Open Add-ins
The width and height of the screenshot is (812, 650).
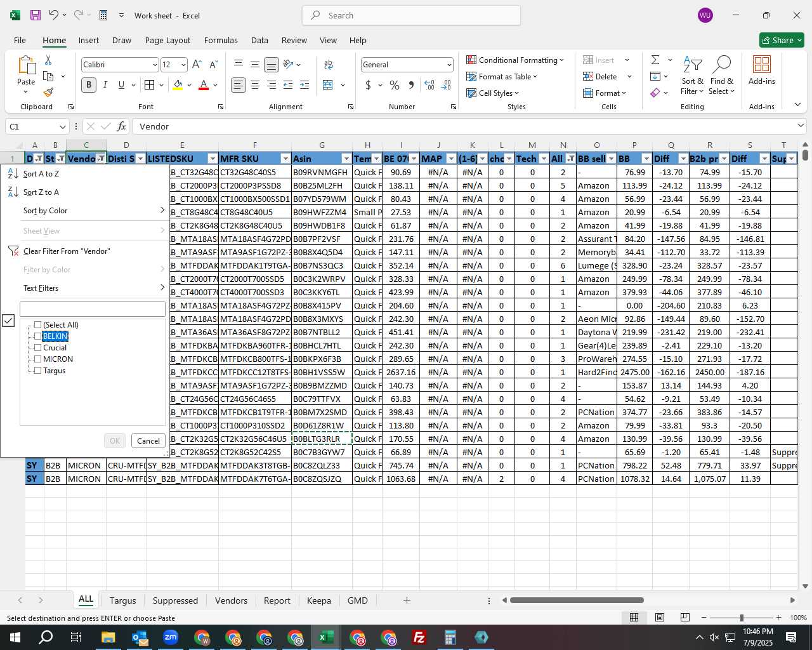click(762, 70)
